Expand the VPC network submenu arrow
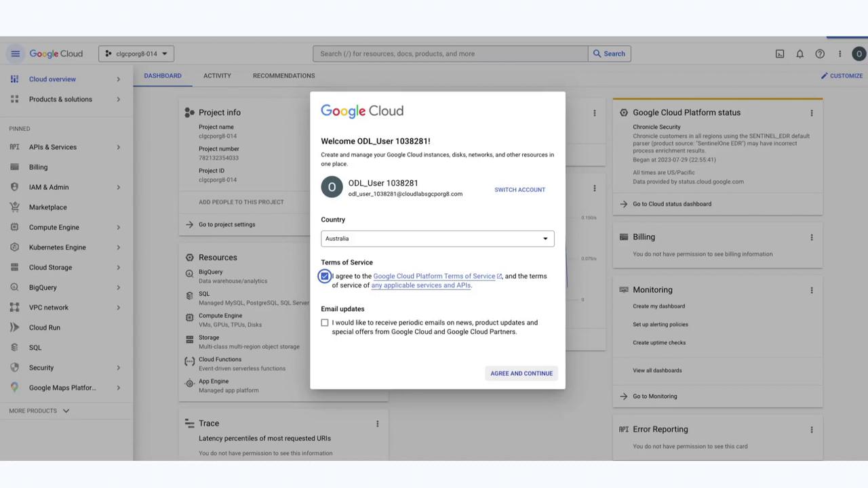The height and width of the screenshot is (488, 868). click(x=118, y=308)
